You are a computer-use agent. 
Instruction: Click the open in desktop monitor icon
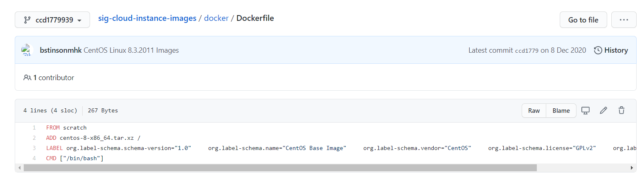585,111
